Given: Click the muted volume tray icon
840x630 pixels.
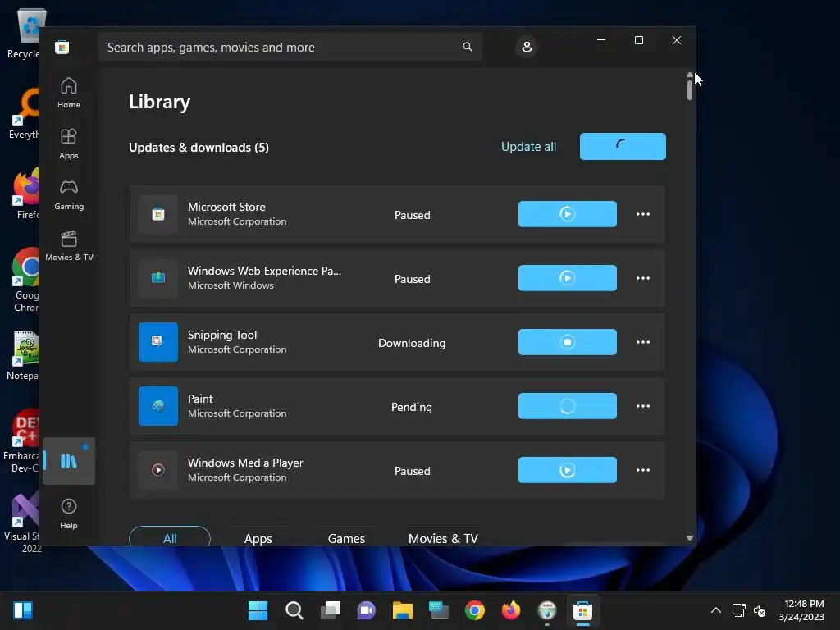Looking at the screenshot, I should click(760, 610).
